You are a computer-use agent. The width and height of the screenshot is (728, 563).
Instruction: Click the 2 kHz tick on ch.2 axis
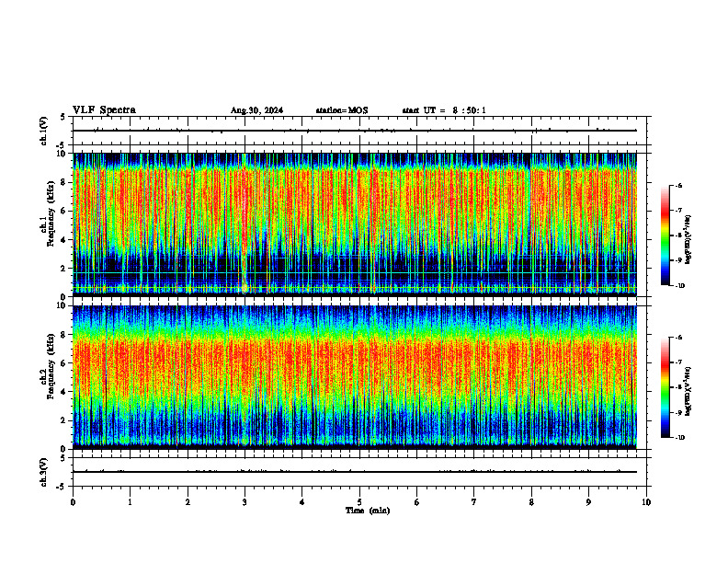(x=64, y=420)
